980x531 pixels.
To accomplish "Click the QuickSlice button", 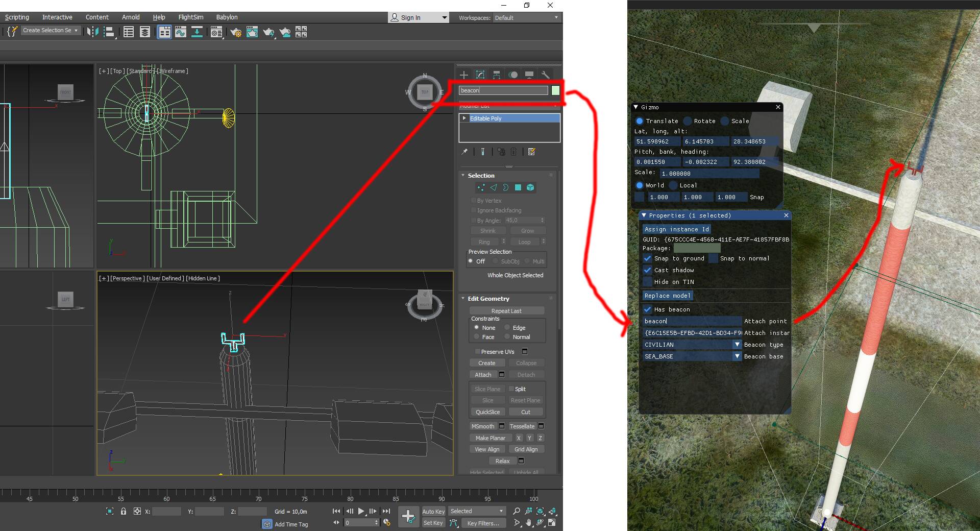I will 487,412.
